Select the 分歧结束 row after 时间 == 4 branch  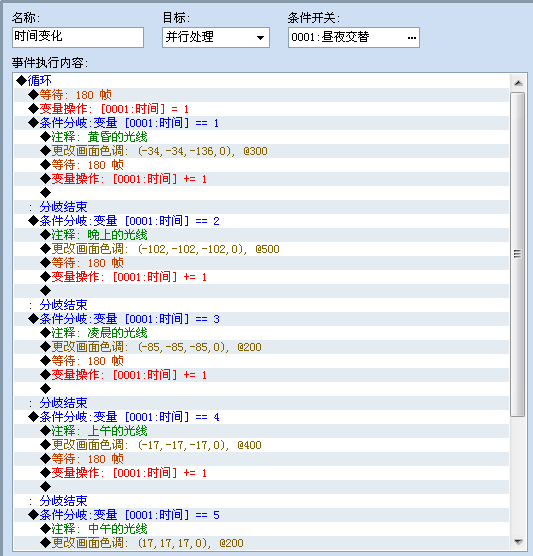[261, 501]
